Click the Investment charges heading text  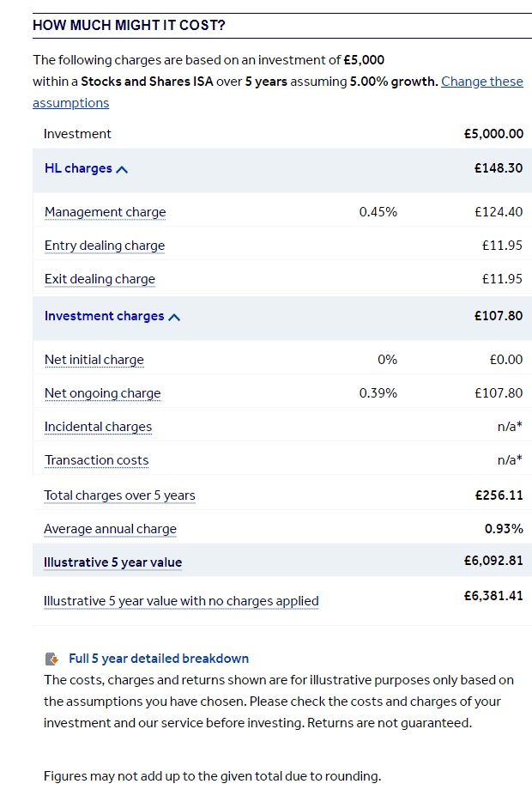coord(105,316)
